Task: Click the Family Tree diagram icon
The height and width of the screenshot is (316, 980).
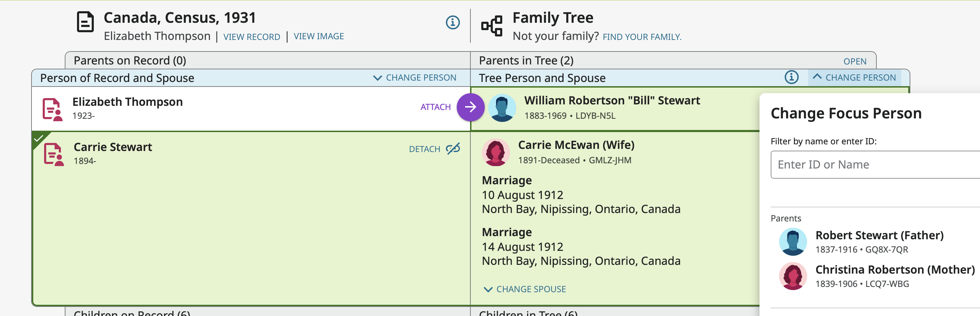Action: click(x=491, y=26)
